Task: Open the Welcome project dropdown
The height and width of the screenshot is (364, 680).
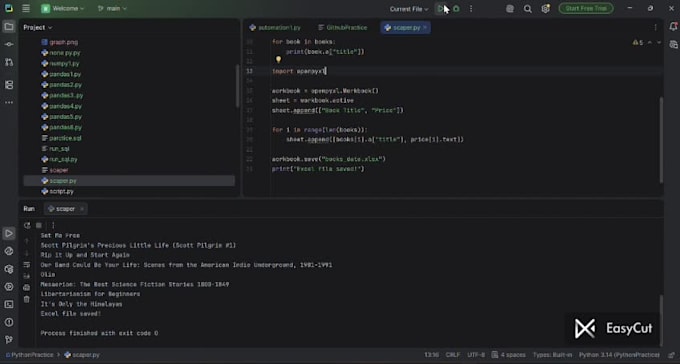Action: [63, 9]
